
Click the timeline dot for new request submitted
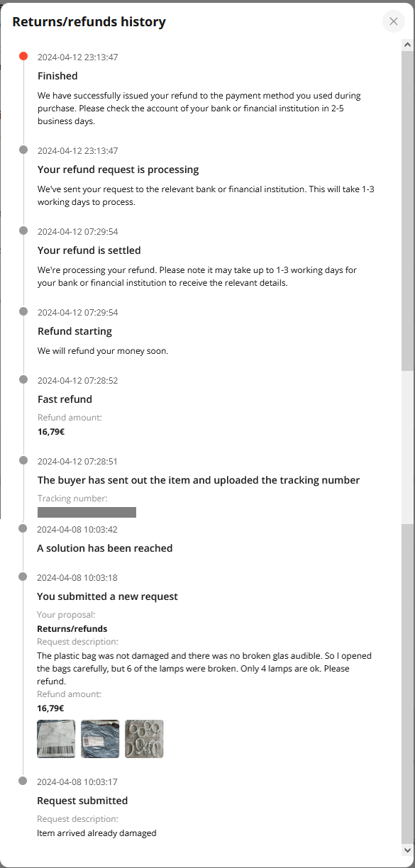click(23, 577)
